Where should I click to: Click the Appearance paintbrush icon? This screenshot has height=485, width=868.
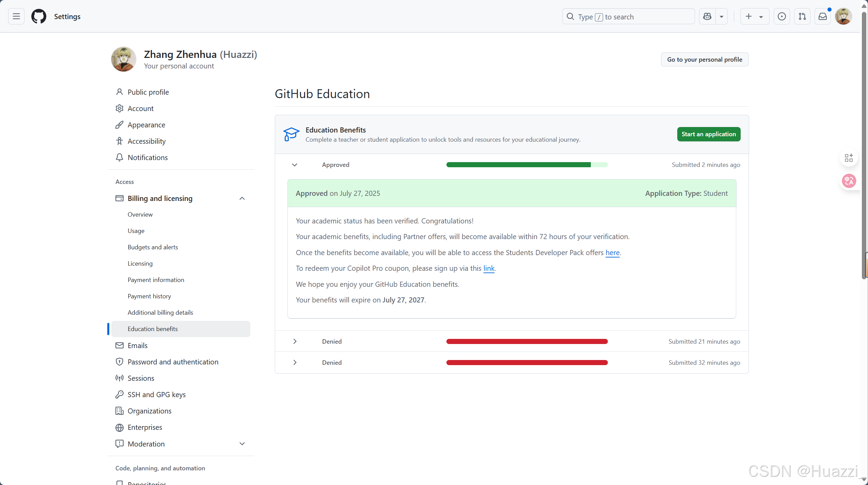click(x=120, y=125)
